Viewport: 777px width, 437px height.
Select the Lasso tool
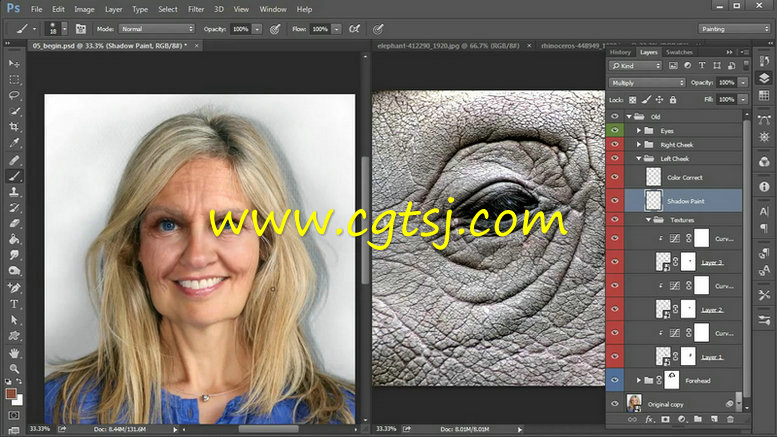tap(14, 95)
